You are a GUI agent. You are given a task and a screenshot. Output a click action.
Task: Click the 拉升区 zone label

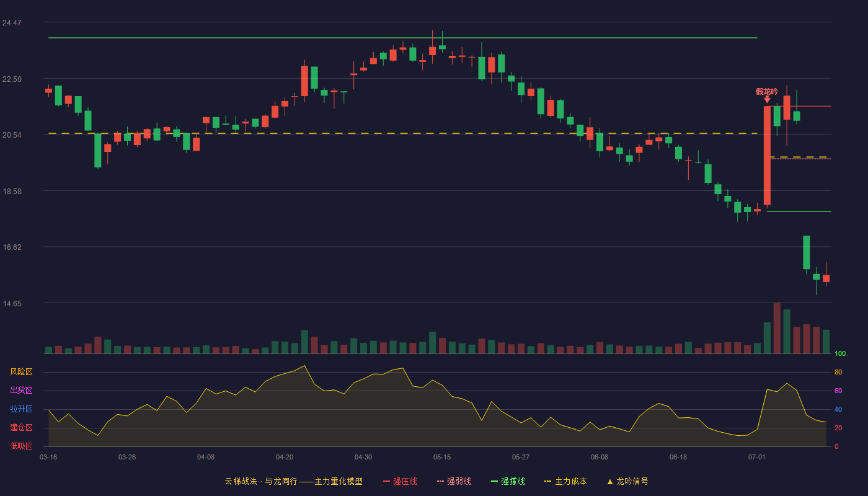21,409
